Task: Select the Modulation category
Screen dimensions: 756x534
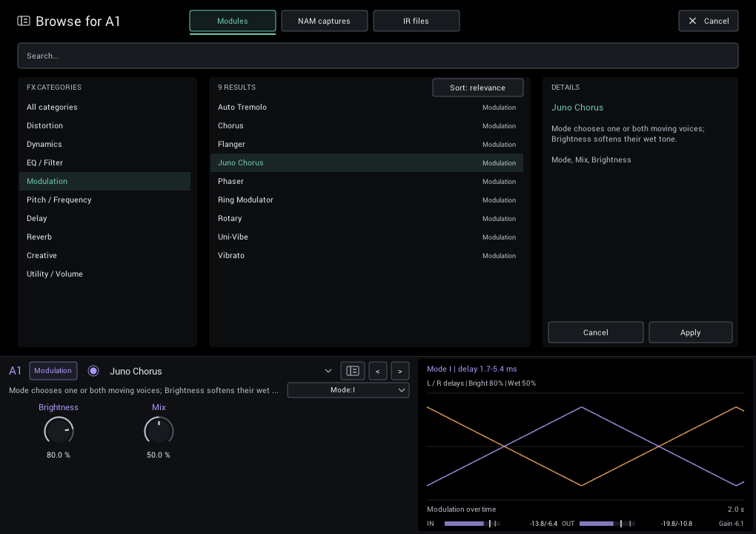Action: (105, 182)
